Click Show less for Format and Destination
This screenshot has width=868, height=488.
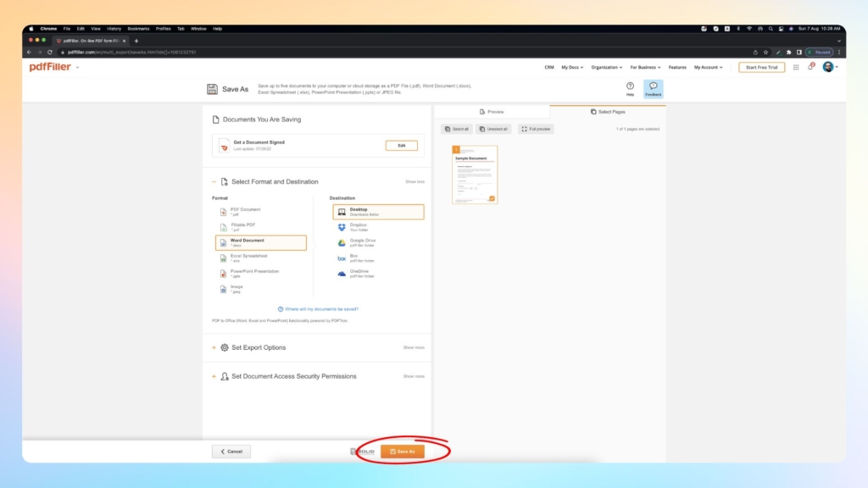[415, 181]
